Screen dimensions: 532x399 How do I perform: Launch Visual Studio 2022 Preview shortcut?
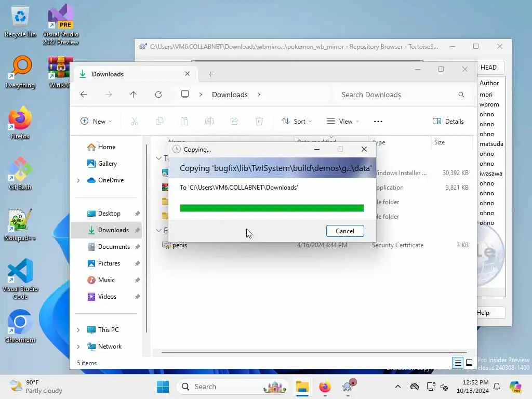coord(61,24)
